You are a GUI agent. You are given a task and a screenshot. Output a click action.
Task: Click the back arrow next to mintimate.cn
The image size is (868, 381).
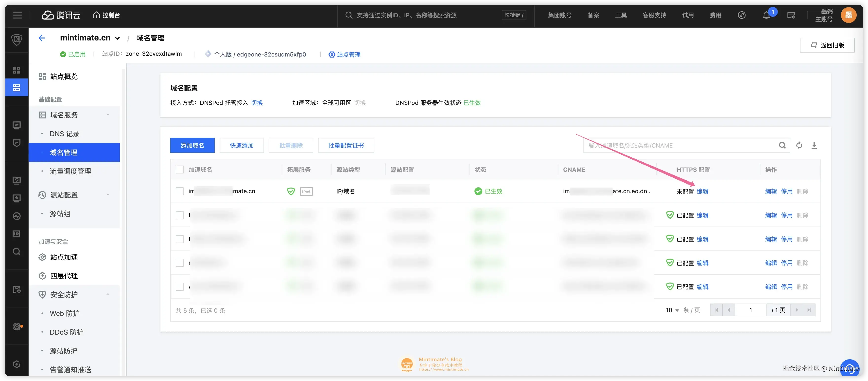tap(42, 38)
